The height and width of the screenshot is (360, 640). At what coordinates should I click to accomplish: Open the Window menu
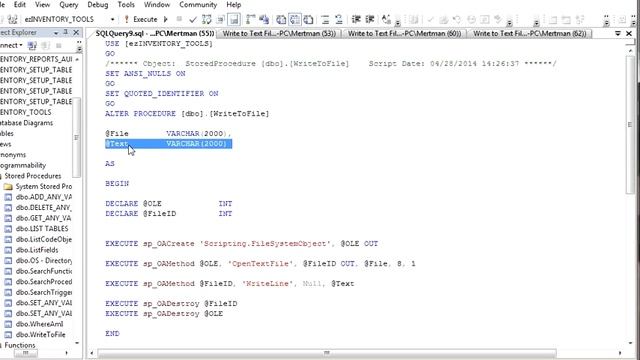point(157,5)
